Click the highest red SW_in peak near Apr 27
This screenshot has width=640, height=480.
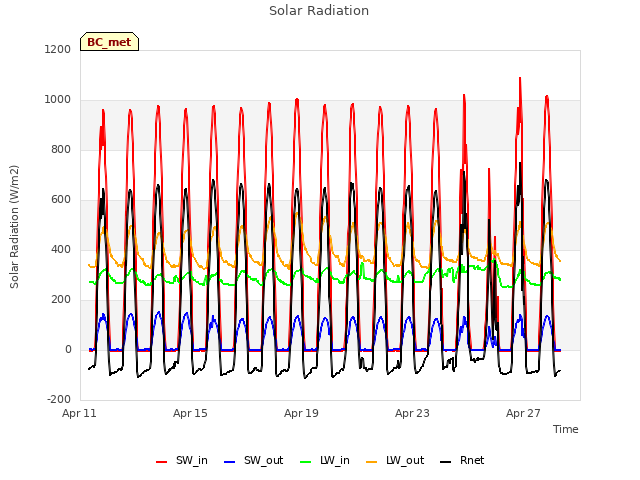(x=520, y=78)
